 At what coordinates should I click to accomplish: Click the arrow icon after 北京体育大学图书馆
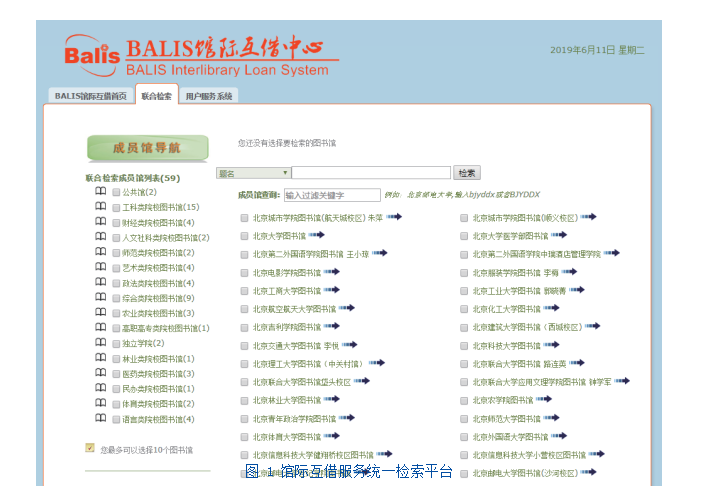pos(332,436)
